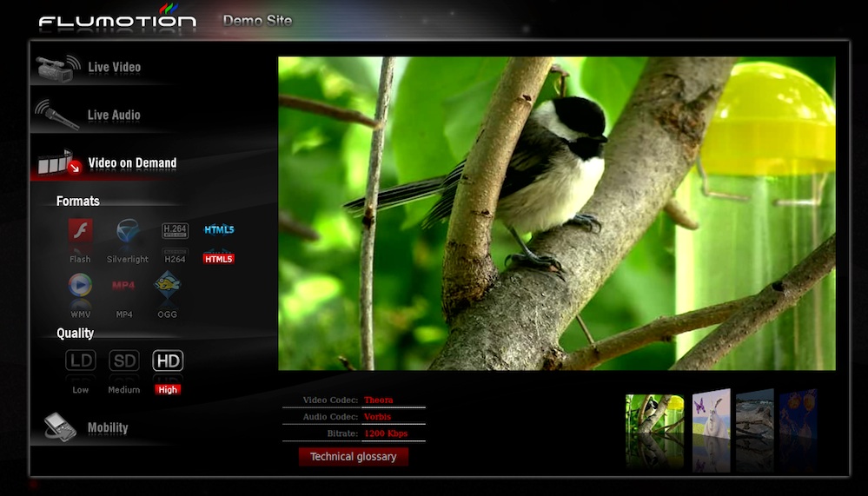
Task: Enable High (HD) quality
Action: (x=168, y=360)
